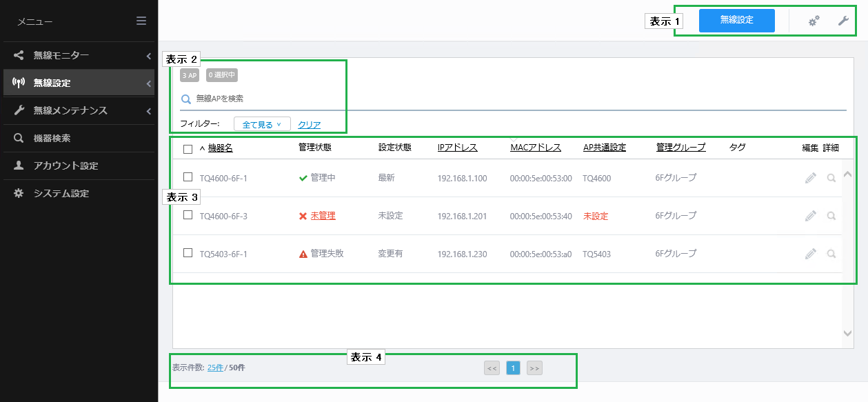Focus the 無線APを検索 search field
The height and width of the screenshot is (402, 868).
[513, 99]
